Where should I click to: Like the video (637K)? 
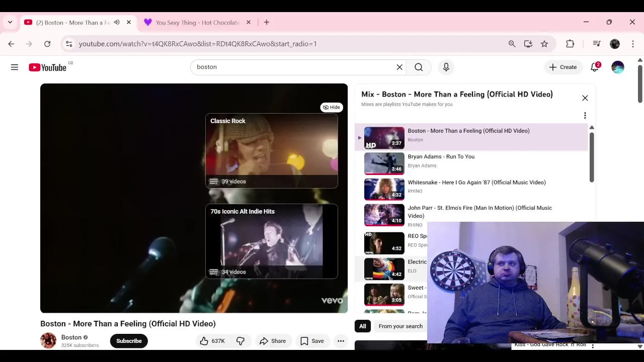click(x=212, y=341)
